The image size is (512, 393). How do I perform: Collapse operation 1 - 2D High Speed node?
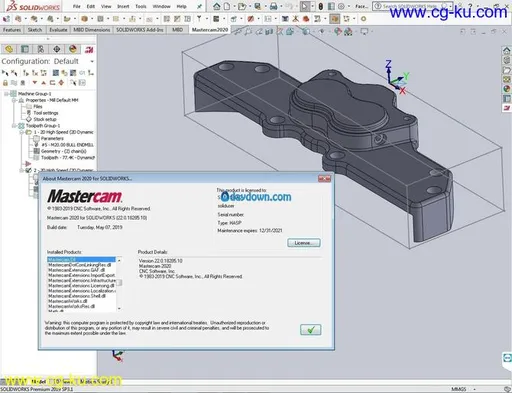(x=22, y=132)
